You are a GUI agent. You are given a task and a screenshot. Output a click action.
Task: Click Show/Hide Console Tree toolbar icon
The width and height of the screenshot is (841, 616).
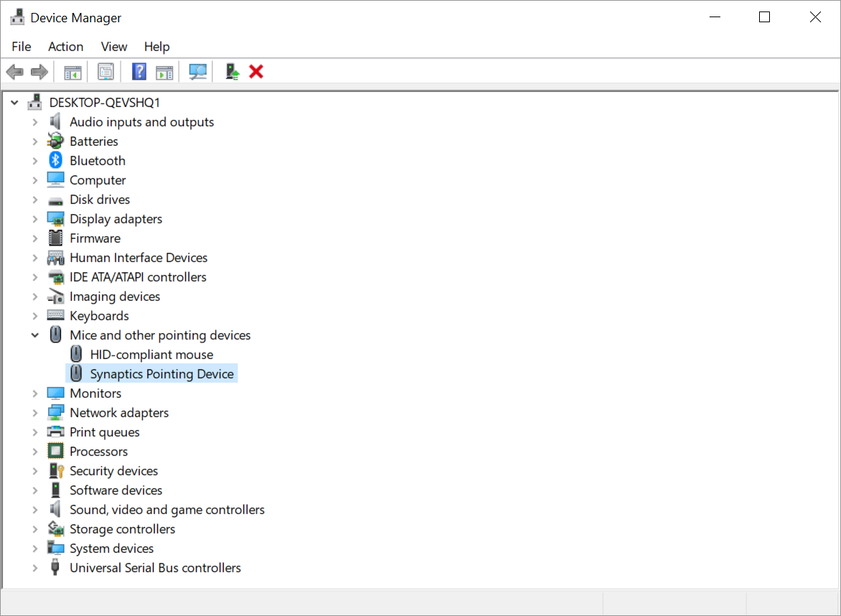coord(73,72)
